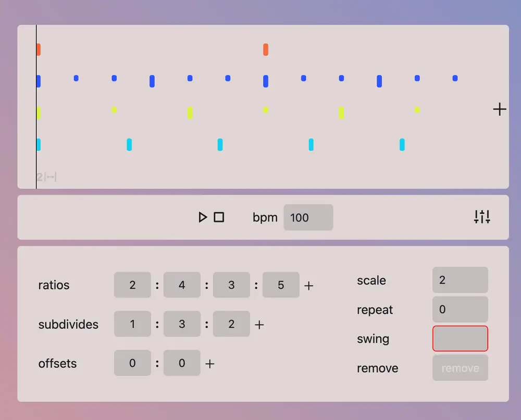Open the mixer sliders settings icon
The image size is (521, 420).
point(482,217)
